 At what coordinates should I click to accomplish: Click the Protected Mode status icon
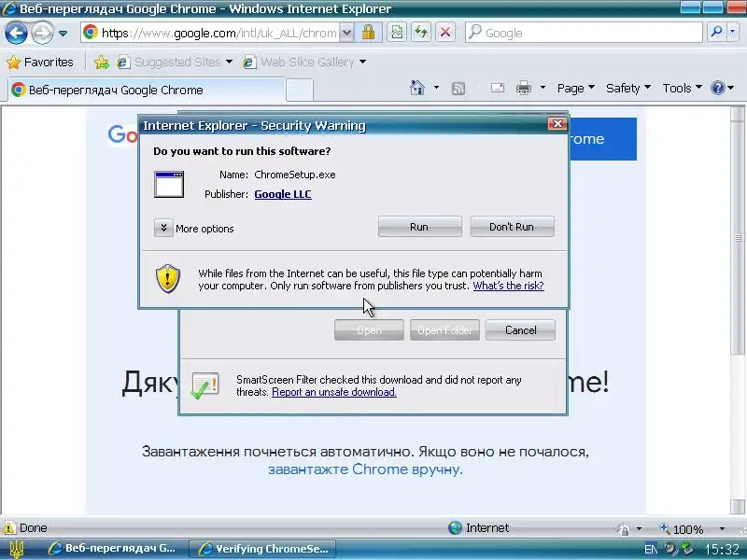(x=623, y=528)
